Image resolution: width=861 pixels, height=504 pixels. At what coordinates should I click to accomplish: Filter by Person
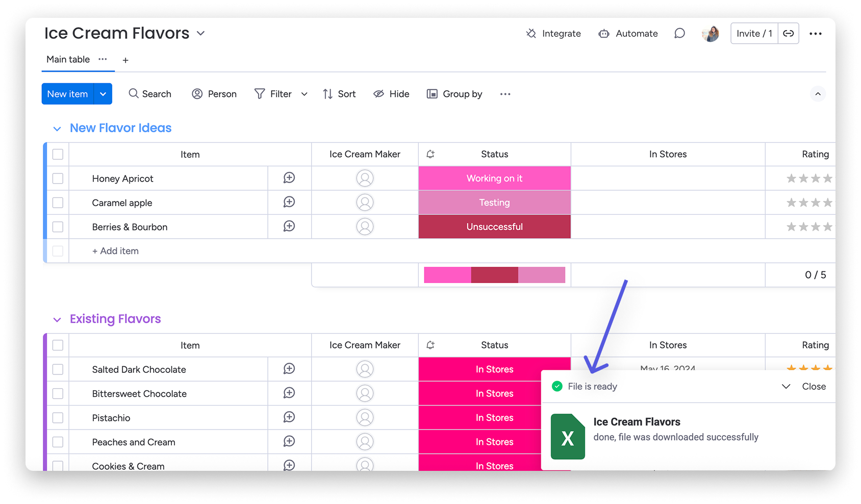coord(214,94)
